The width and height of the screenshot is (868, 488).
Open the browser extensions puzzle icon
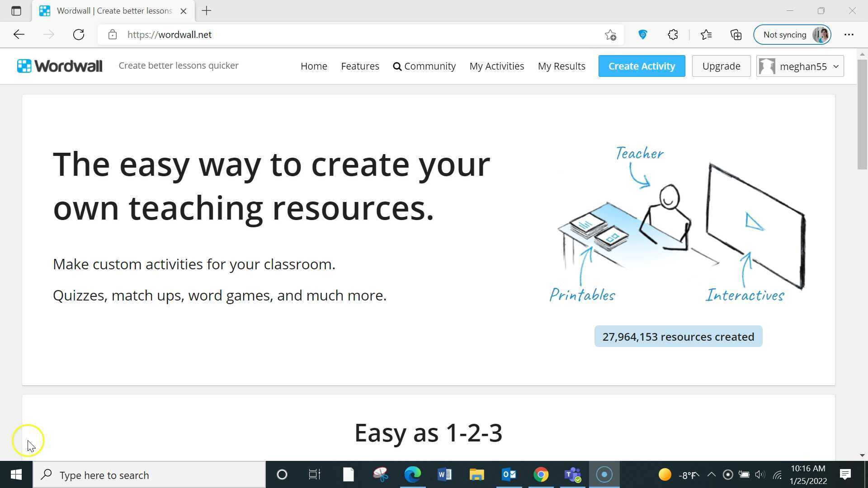point(673,35)
